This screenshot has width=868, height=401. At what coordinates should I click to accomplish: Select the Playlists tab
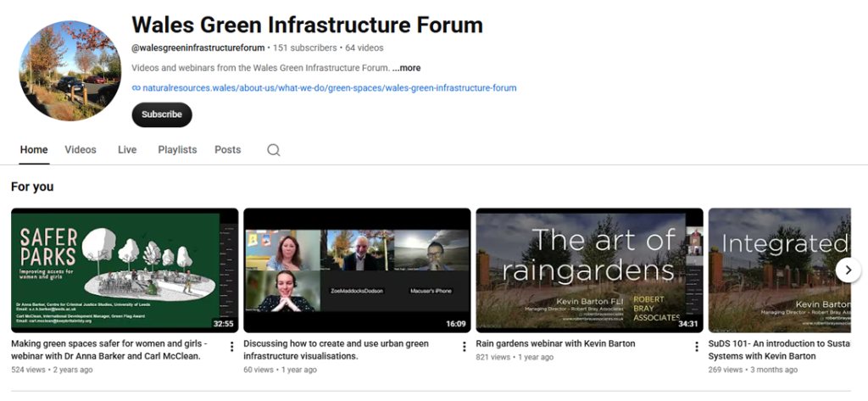point(177,149)
